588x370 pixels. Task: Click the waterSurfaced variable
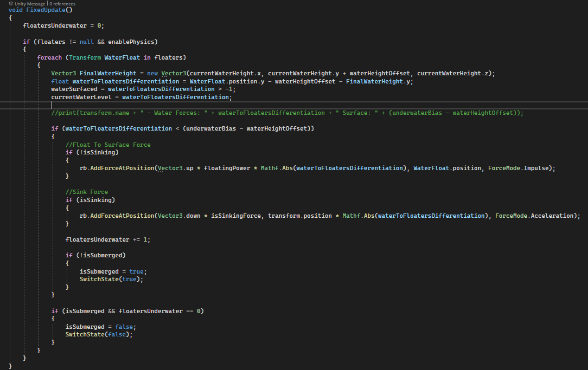pos(74,89)
